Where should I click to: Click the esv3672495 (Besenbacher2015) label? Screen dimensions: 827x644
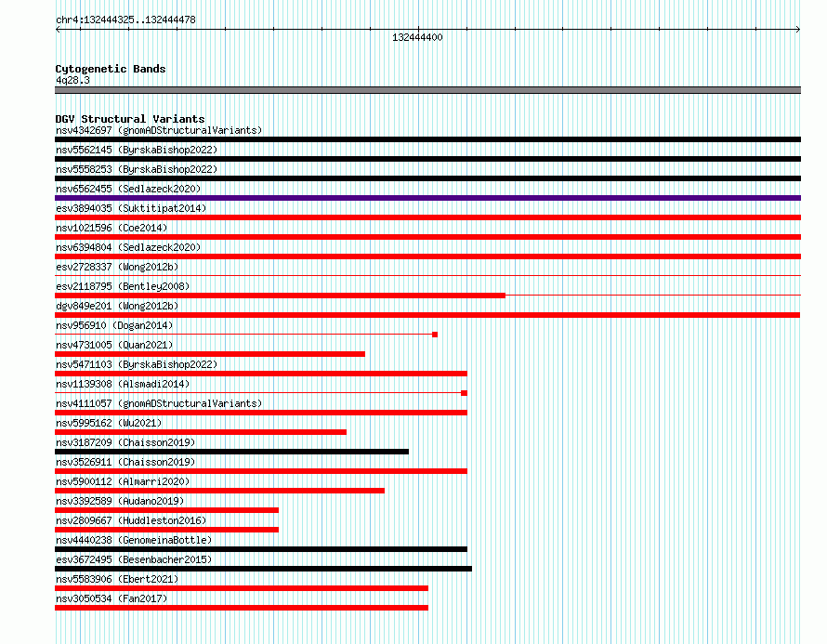pyautogui.click(x=134, y=559)
